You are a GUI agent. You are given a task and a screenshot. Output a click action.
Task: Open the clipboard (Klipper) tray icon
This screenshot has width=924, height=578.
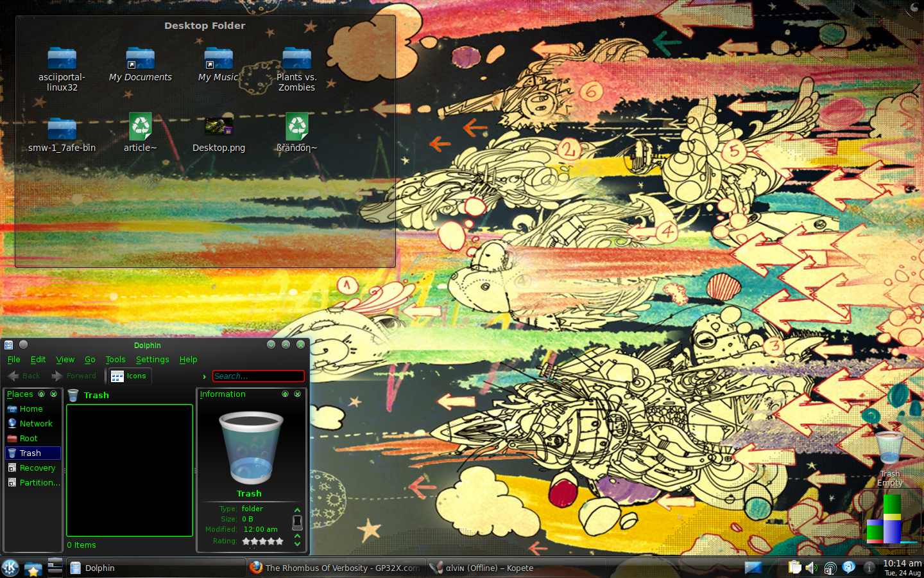pyautogui.click(x=794, y=568)
